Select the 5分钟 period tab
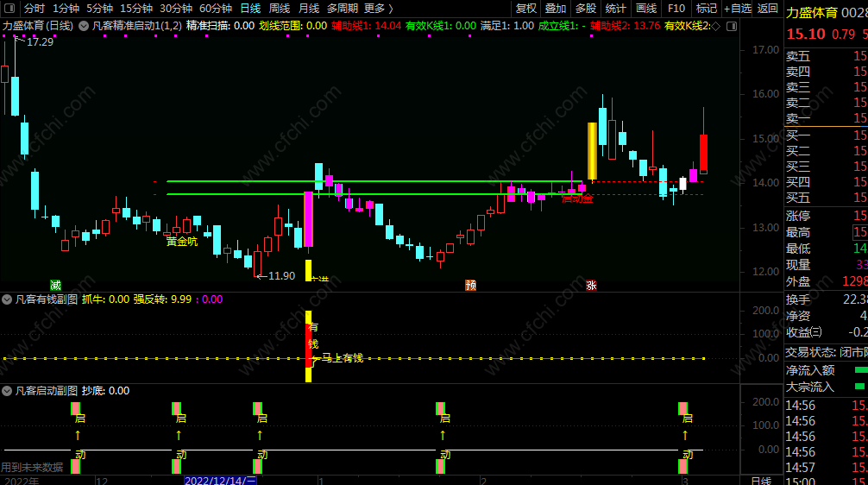This screenshot has width=868, height=485. (99, 9)
